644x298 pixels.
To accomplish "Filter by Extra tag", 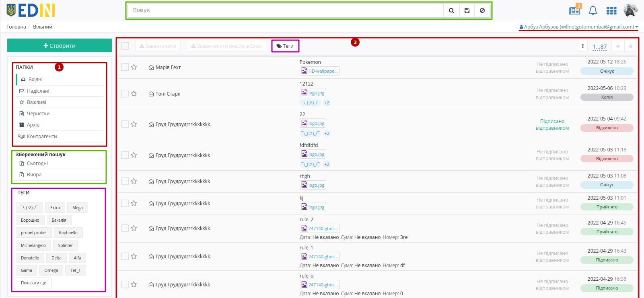I will (x=55, y=208).
